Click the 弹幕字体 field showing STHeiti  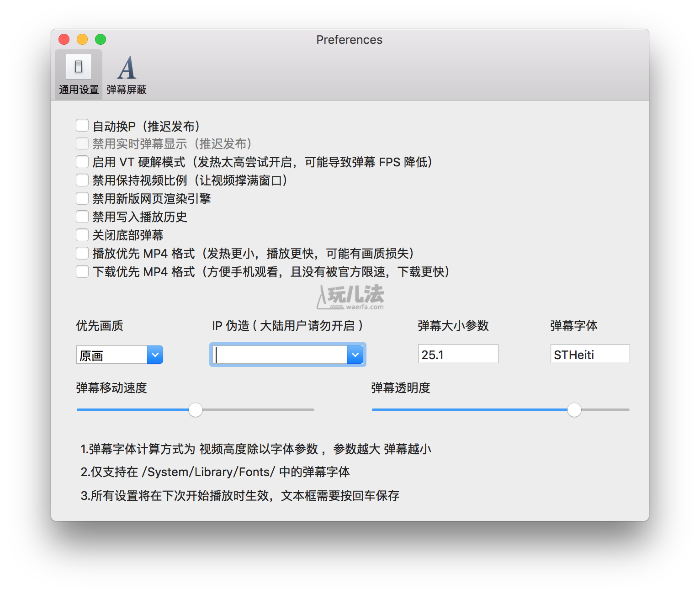pyautogui.click(x=590, y=354)
